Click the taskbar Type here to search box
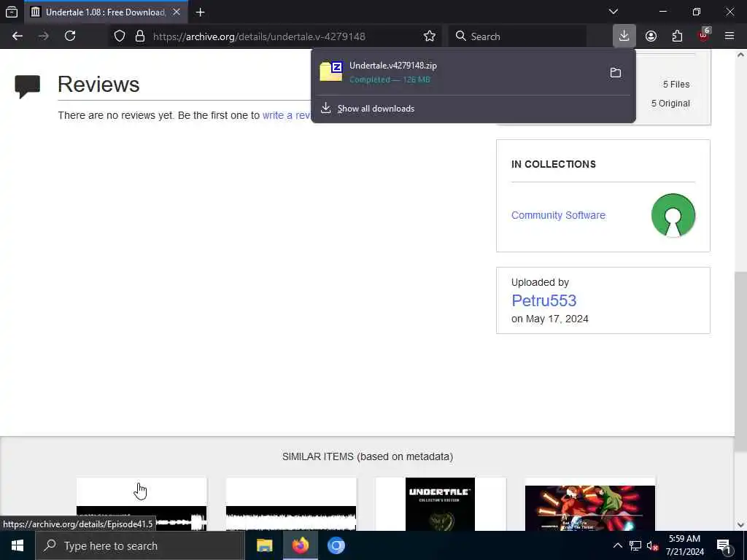The height and width of the screenshot is (560, 747). 139,545
